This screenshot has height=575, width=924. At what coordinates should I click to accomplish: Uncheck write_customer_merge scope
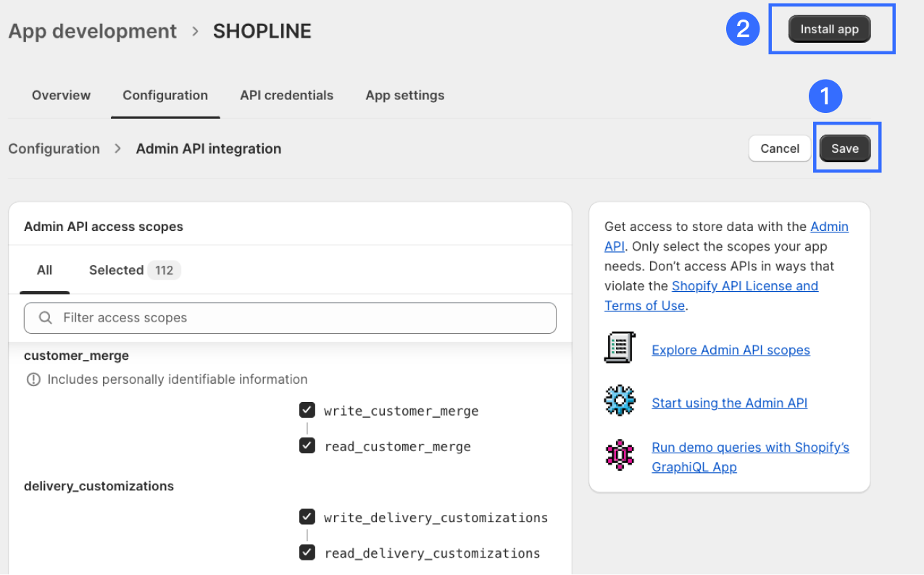point(307,411)
